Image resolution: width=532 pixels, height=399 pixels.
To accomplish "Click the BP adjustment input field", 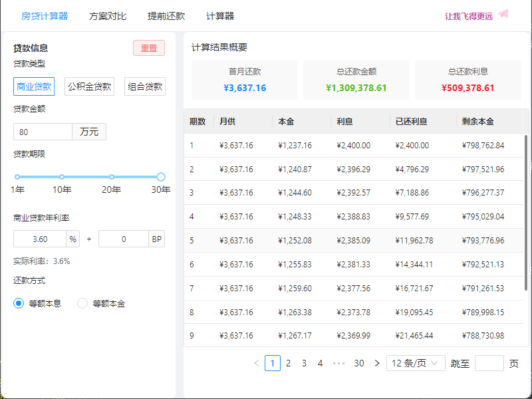I will click(123, 239).
